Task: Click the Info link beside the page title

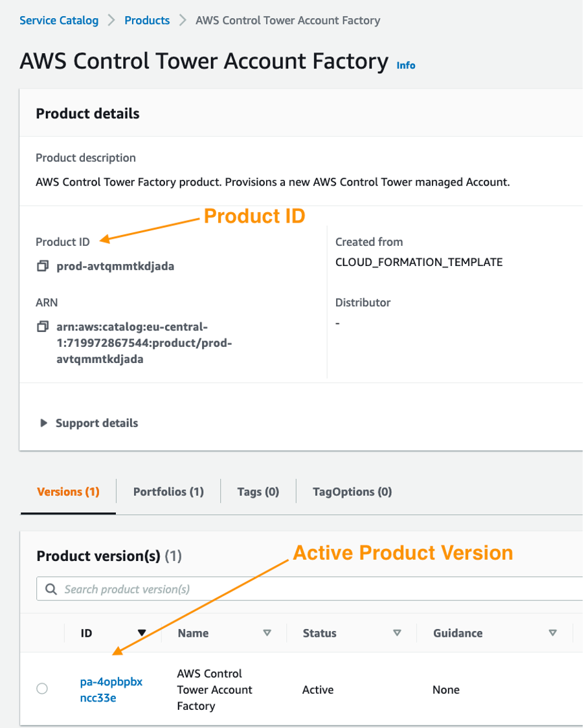Action: 406,65
